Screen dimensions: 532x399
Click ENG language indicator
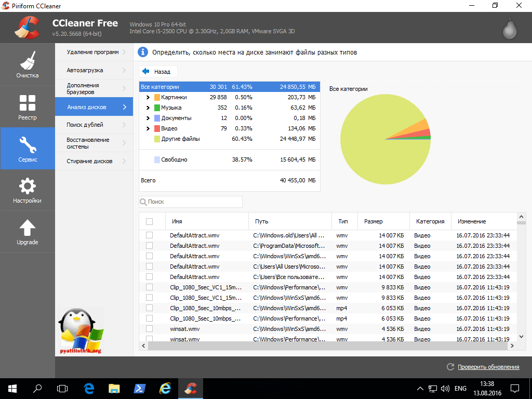(x=460, y=389)
